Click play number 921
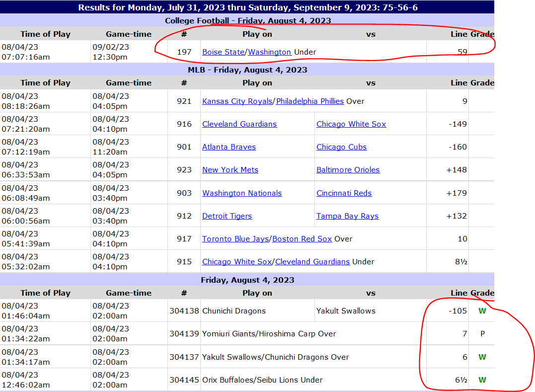 tap(184, 101)
